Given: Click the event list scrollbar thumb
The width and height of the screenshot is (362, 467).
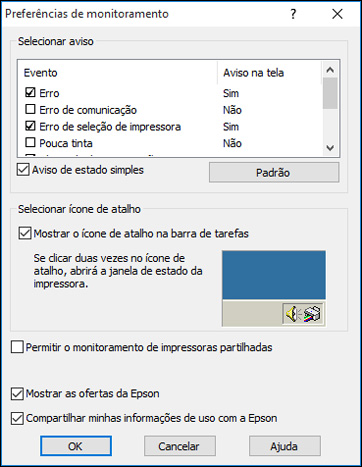Looking at the screenshot, I should coord(330,93).
